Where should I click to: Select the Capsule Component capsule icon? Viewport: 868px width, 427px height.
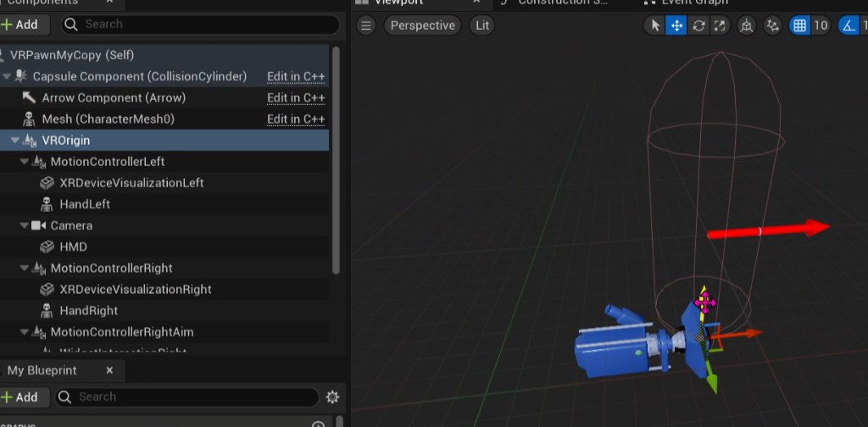point(21,76)
